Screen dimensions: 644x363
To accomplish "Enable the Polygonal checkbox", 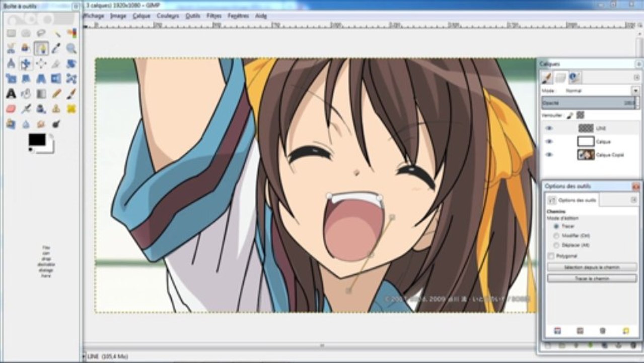I will [551, 256].
